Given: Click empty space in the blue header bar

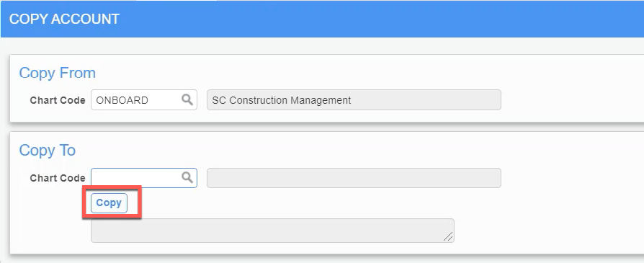Looking at the screenshot, I should coord(370,19).
